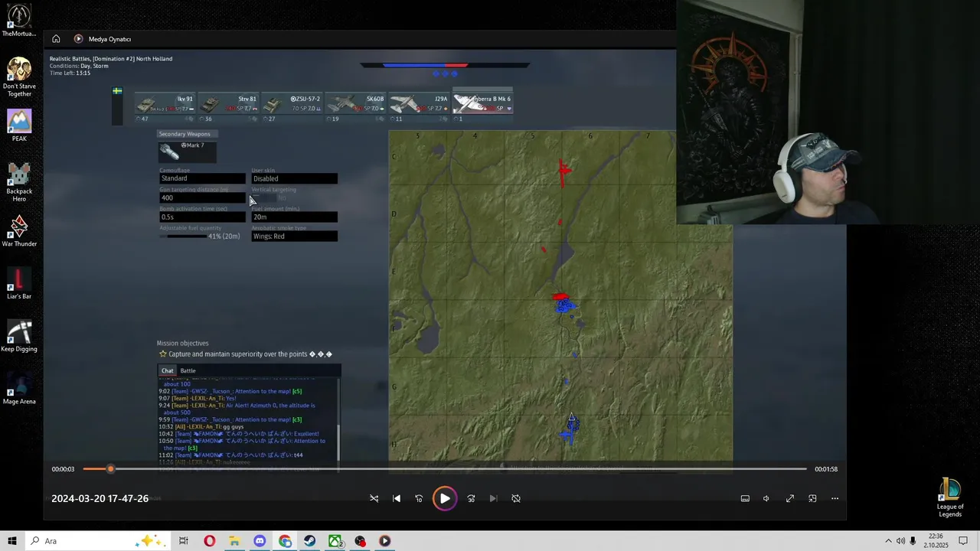
Task: Open the Liar's Bar desktop icon
Action: pos(19,282)
